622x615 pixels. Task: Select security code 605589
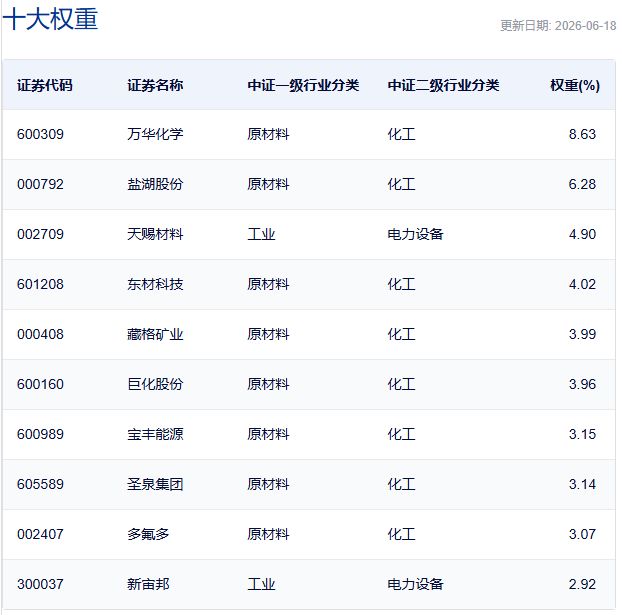tap(40, 484)
